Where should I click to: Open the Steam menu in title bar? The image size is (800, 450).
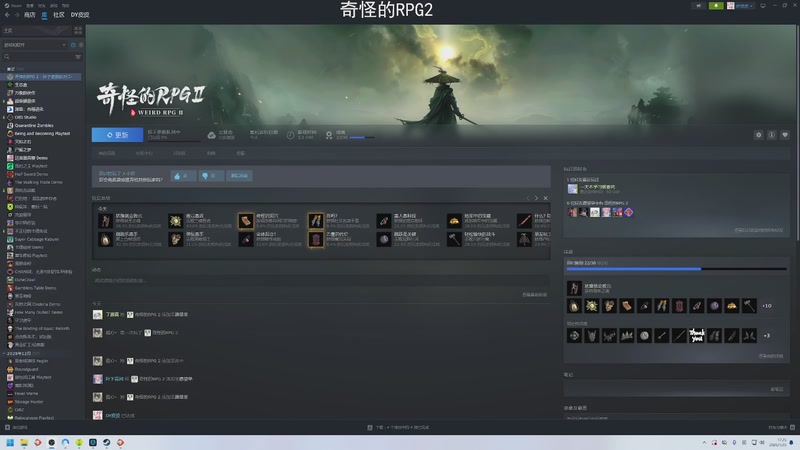tap(13, 6)
